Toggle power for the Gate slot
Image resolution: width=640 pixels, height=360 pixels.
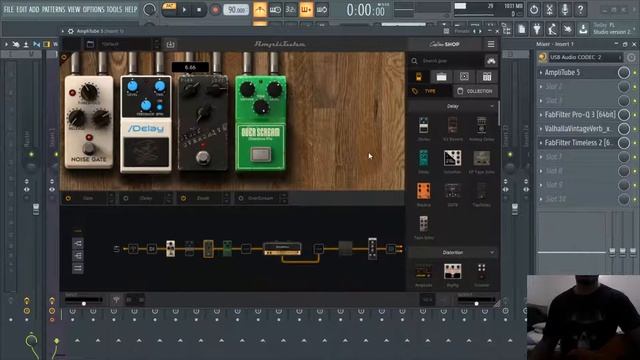68,198
